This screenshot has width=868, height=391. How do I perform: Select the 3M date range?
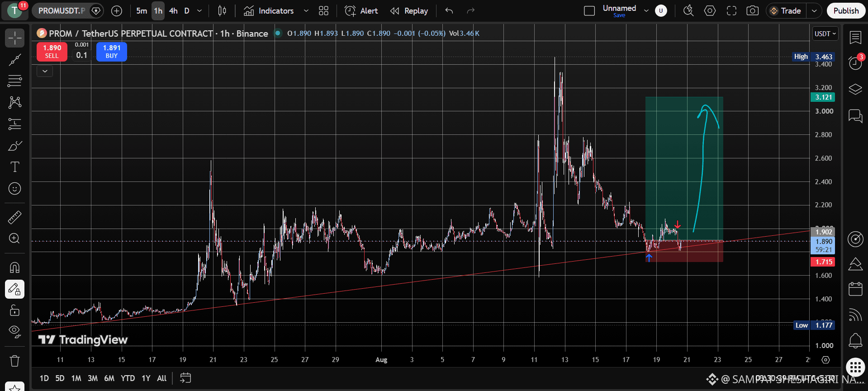click(93, 378)
